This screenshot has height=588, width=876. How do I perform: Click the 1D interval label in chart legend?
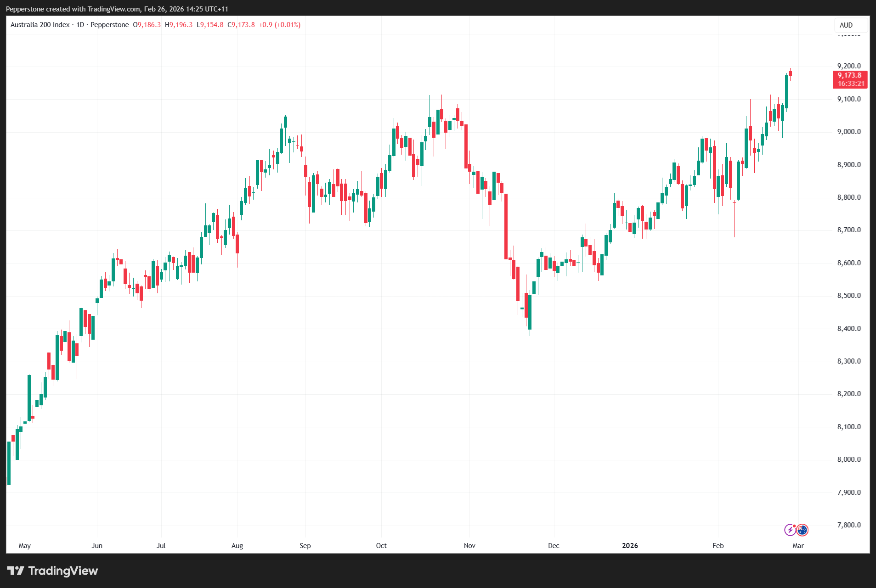(80, 25)
